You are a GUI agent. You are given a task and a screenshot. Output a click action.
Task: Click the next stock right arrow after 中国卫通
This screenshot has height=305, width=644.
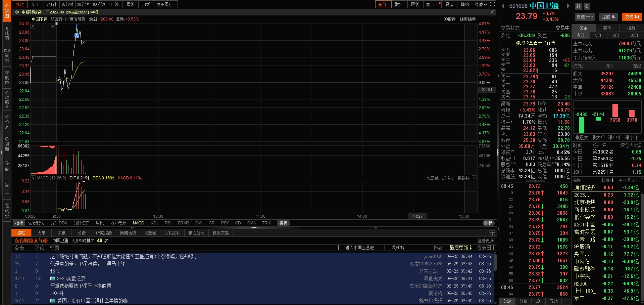568,6
